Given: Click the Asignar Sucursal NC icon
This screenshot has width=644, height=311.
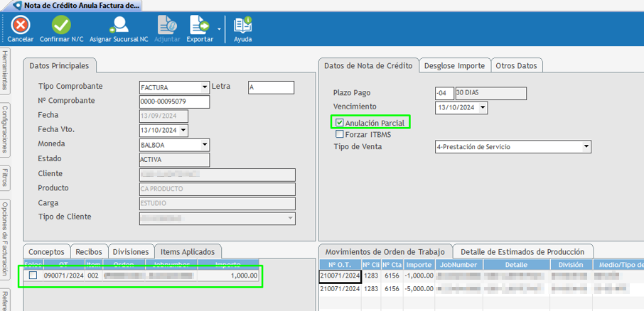Looking at the screenshot, I should click(119, 26).
